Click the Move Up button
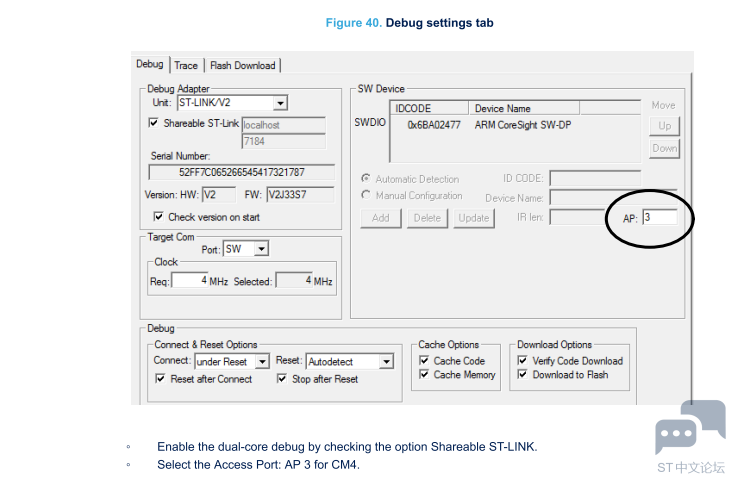 (x=664, y=126)
